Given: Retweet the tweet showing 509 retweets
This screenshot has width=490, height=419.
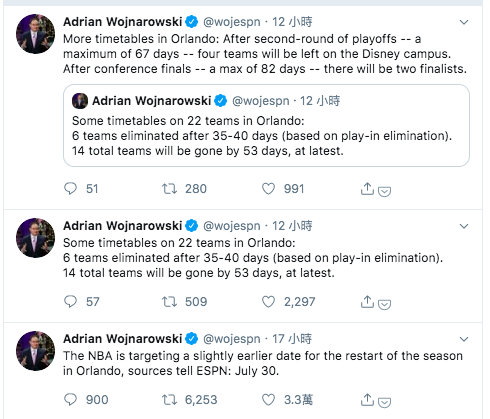Looking at the screenshot, I should pos(169,302).
